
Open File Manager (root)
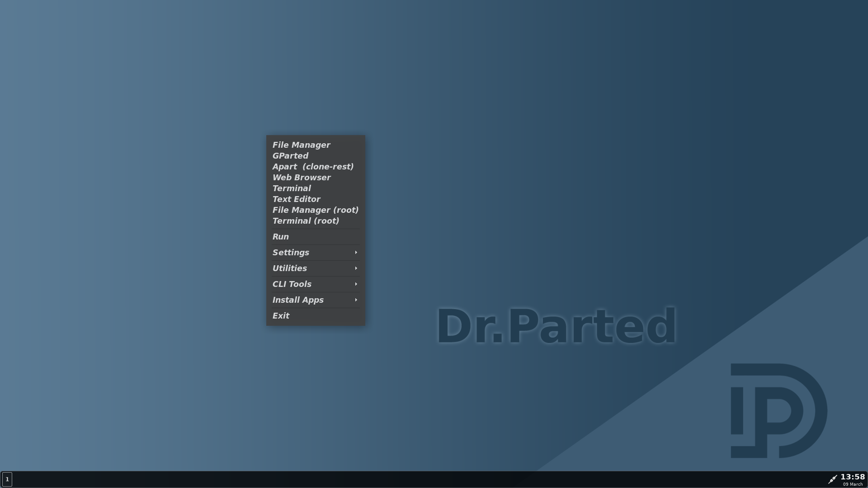tap(316, 210)
